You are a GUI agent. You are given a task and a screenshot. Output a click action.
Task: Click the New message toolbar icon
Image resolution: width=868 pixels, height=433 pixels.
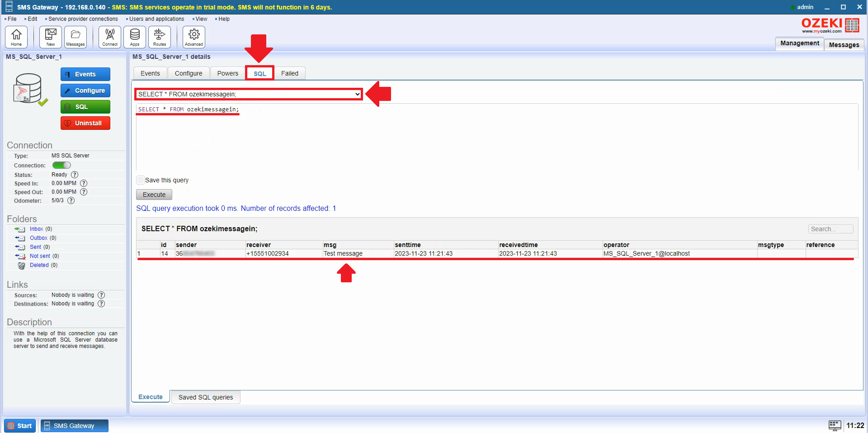click(x=51, y=37)
